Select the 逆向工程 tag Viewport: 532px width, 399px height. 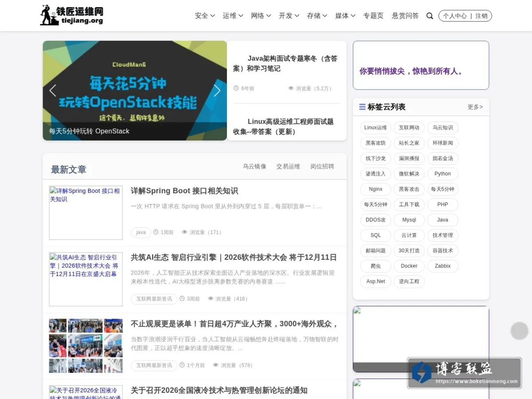coord(409,281)
